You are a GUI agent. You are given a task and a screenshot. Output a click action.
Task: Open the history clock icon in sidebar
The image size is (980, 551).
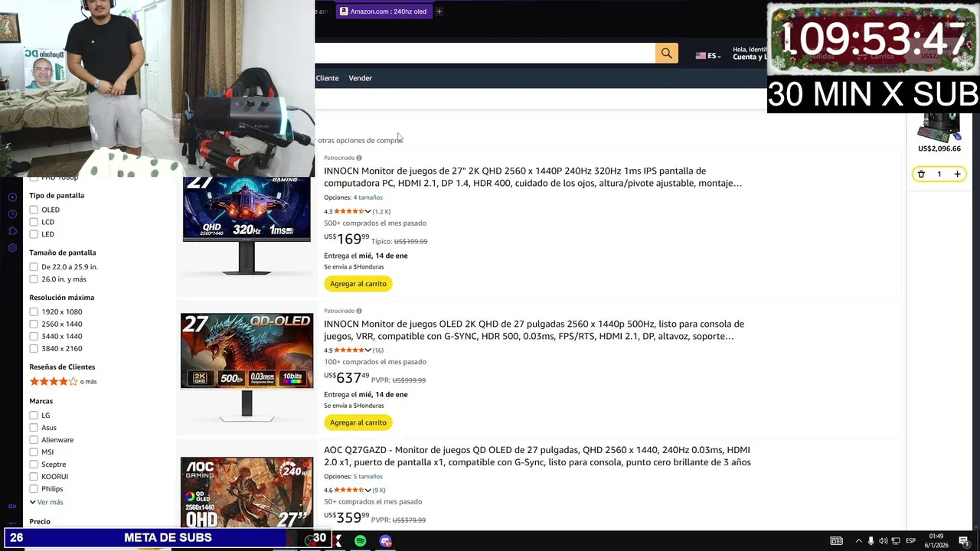[x=12, y=214]
